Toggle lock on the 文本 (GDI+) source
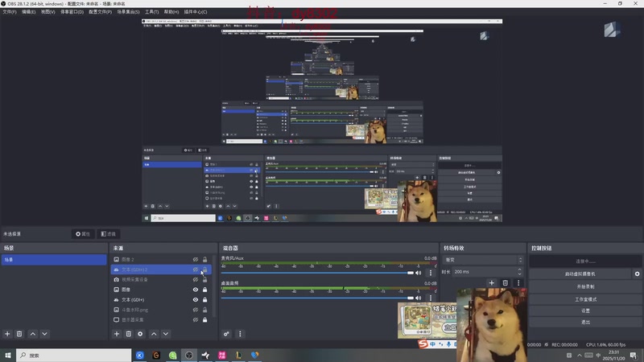 (x=205, y=299)
